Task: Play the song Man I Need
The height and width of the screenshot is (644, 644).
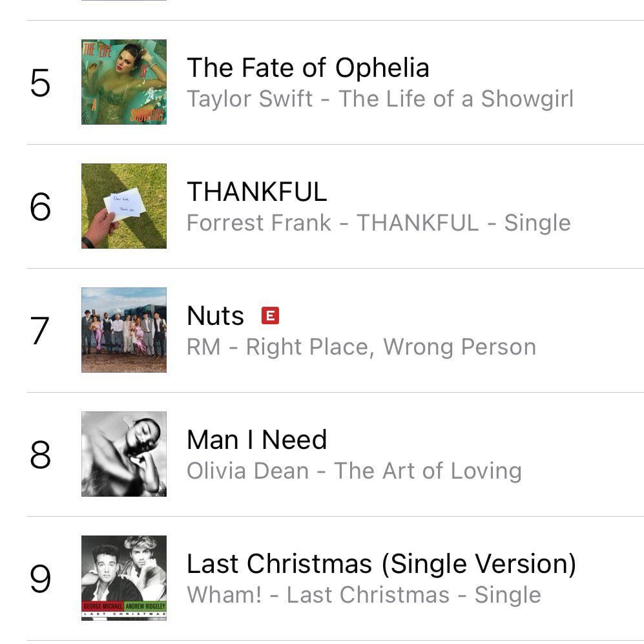Action: (256, 439)
